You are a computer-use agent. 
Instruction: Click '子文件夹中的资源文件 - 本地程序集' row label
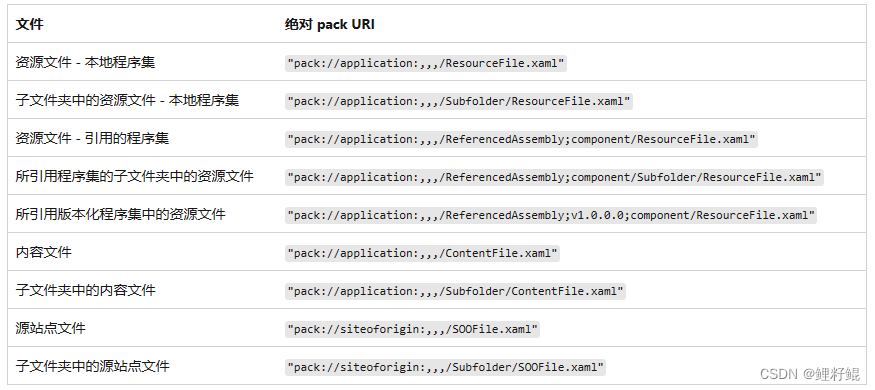tap(127, 100)
